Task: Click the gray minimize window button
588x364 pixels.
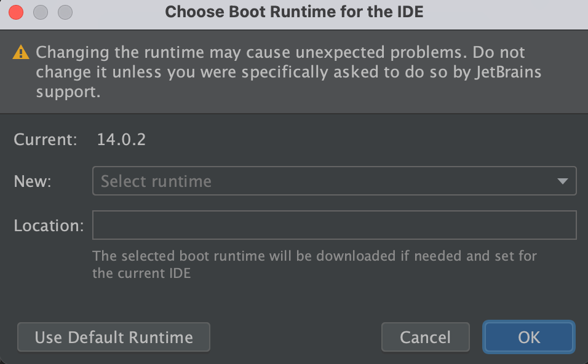Action: 41,12
